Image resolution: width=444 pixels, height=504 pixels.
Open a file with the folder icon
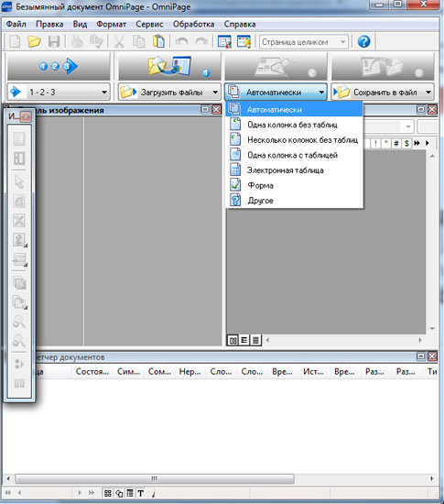(34, 42)
